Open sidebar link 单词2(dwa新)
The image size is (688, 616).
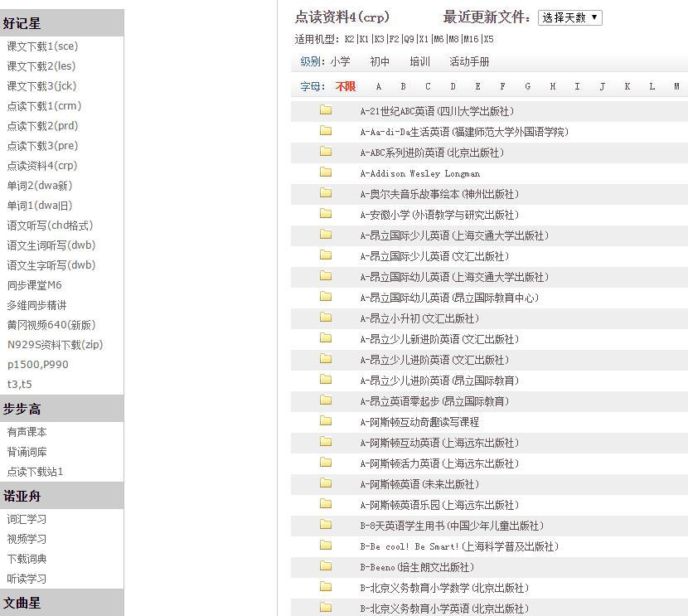click(x=40, y=186)
